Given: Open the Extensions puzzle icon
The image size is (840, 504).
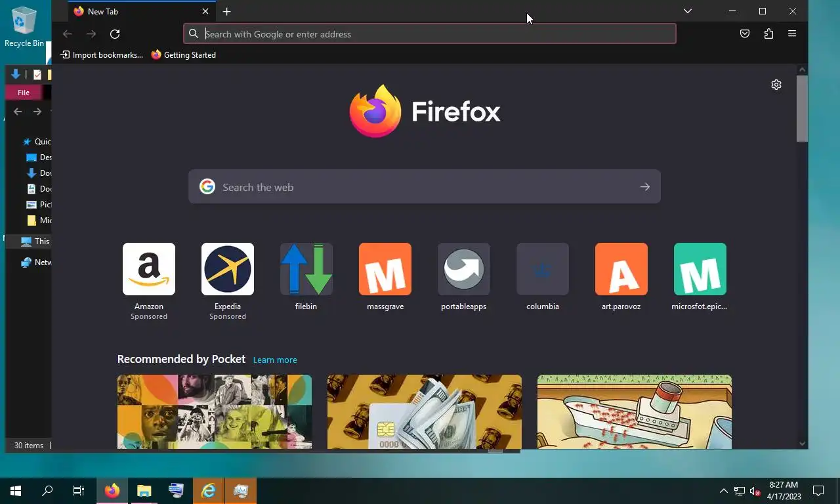Looking at the screenshot, I should pos(768,34).
